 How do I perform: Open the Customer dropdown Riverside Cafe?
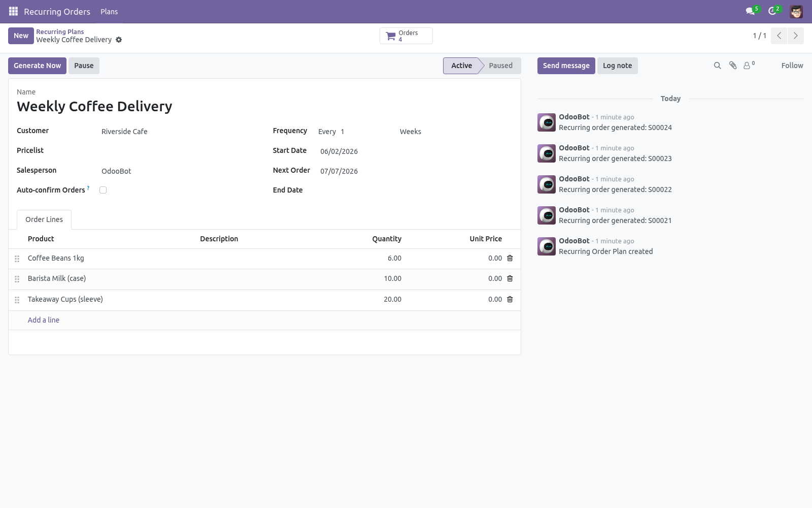tap(177, 132)
